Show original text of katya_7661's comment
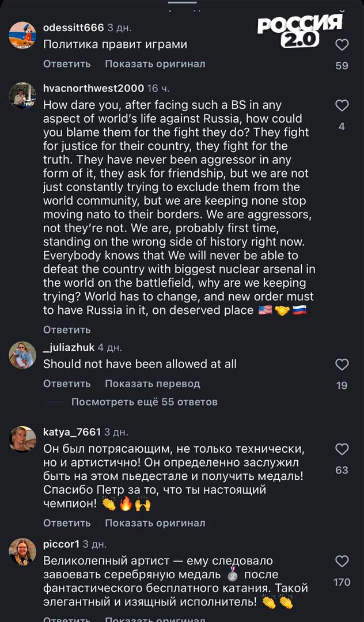Viewport: 364px width, 622px height. [x=155, y=523]
